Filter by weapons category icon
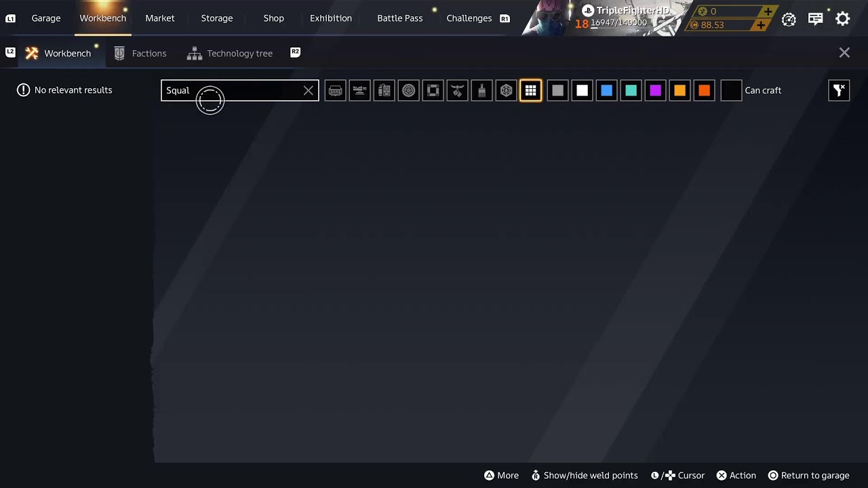868x488 pixels. click(x=359, y=90)
